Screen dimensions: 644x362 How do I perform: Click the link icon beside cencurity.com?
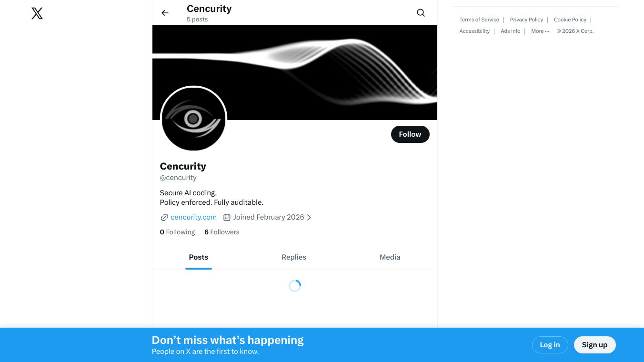pos(164,217)
